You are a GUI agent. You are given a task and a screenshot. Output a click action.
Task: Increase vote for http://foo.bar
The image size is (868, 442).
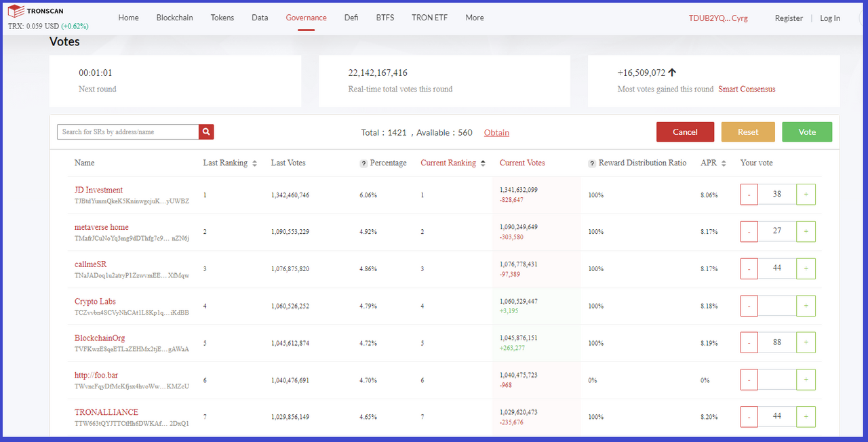(x=806, y=380)
